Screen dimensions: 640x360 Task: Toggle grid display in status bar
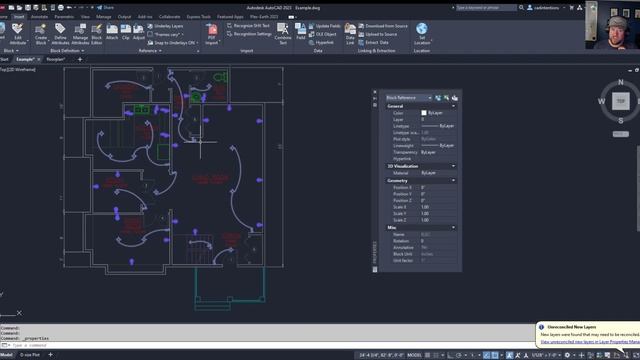427,355
